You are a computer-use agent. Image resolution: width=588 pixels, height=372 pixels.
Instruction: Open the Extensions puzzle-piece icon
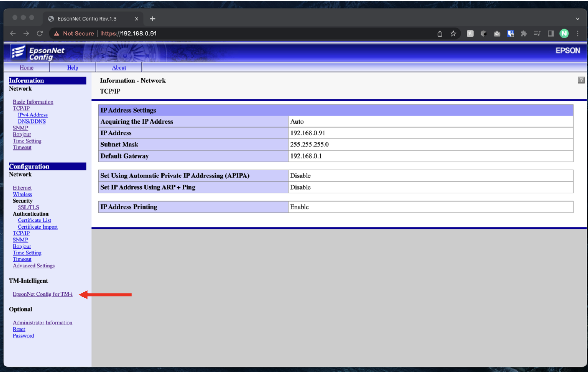pos(524,34)
